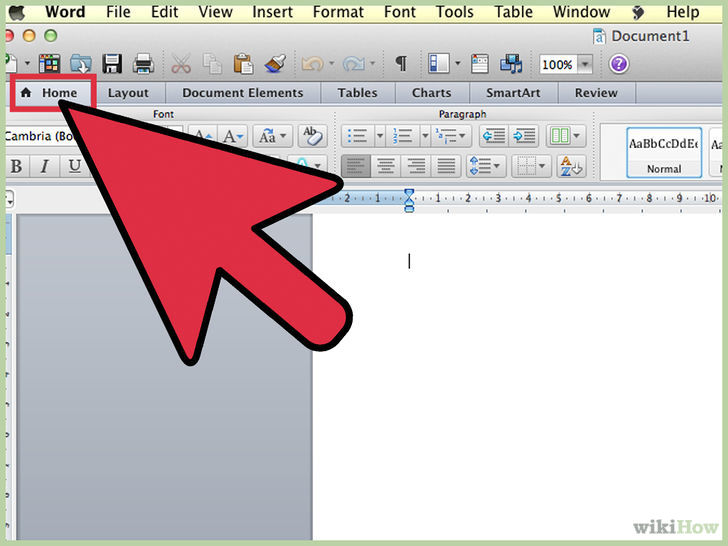Viewport: 728px width, 546px height.
Task: Open the Edit menu
Action: click(164, 12)
